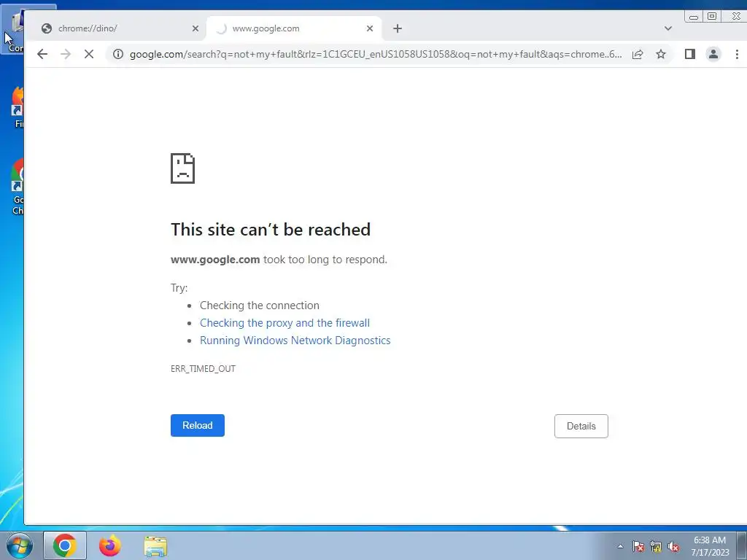Open the network status tray icon
Viewport: 747px width, 560px height.
656,547
